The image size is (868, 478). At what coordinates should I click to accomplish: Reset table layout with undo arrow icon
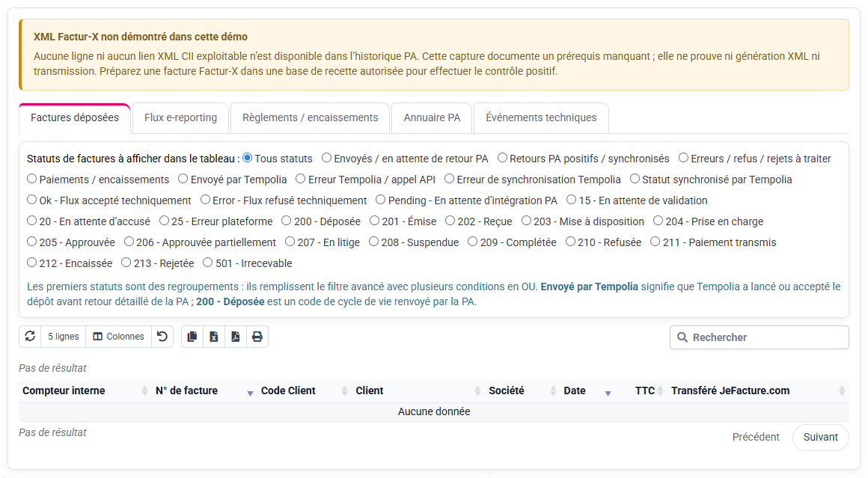(162, 337)
